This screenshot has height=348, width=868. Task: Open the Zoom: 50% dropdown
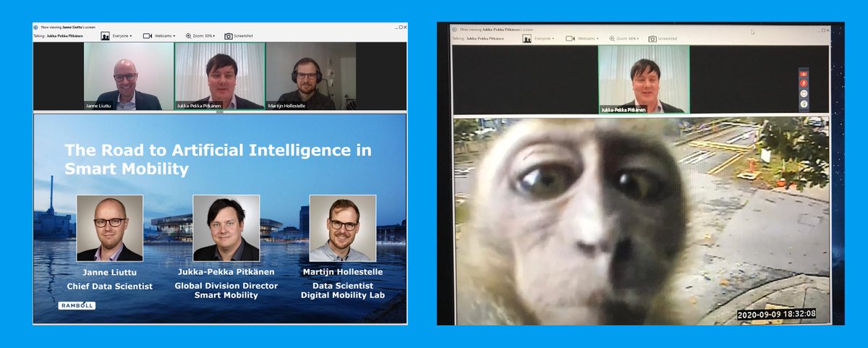pos(205,35)
